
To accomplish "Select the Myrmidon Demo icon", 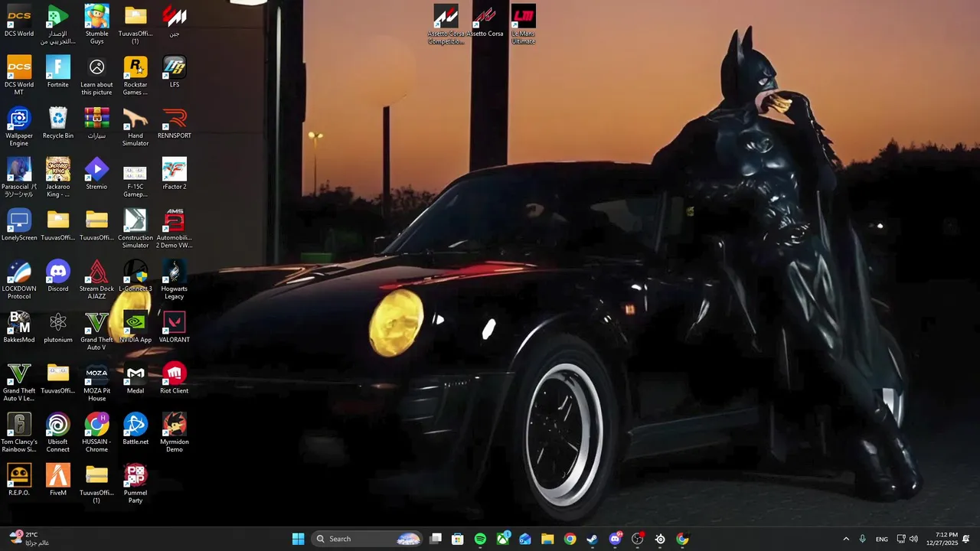I will pos(175,432).
